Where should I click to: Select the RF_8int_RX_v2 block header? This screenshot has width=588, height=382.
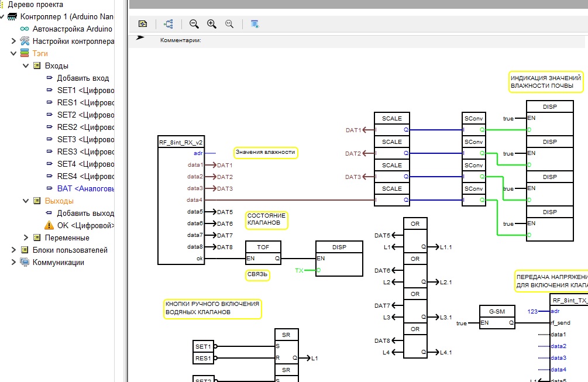[x=181, y=142]
